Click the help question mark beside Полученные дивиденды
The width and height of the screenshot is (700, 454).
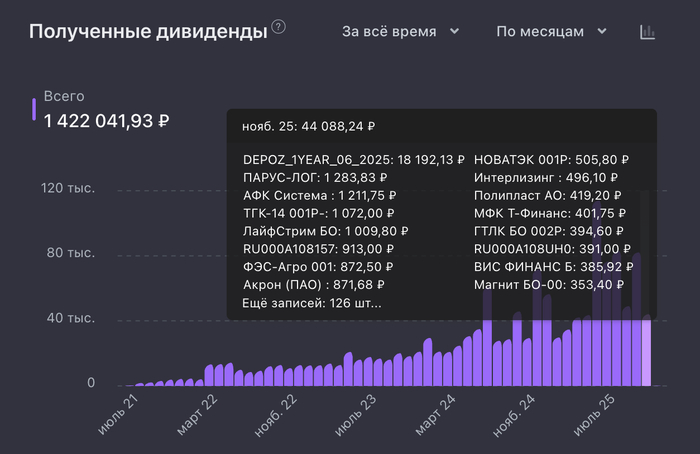(x=278, y=27)
